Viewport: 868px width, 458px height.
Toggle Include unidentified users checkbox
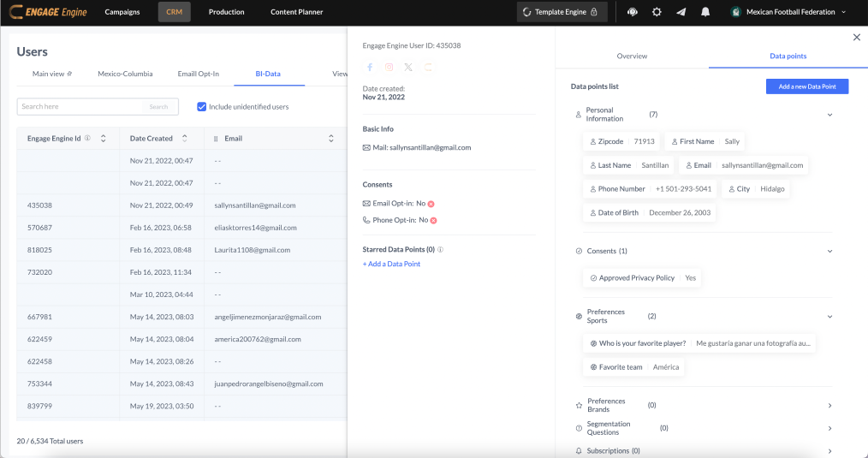202,106
